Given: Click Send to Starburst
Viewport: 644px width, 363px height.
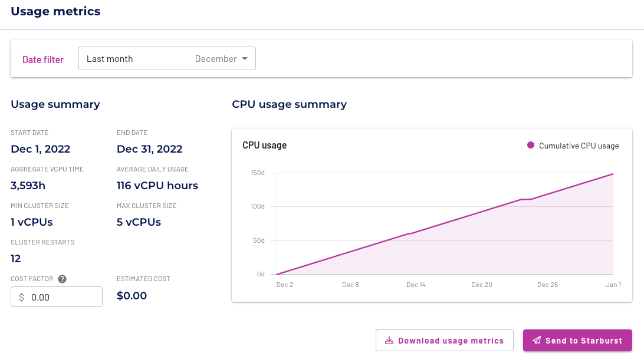Looking at the screenshot, I should (x=577, y=340).
